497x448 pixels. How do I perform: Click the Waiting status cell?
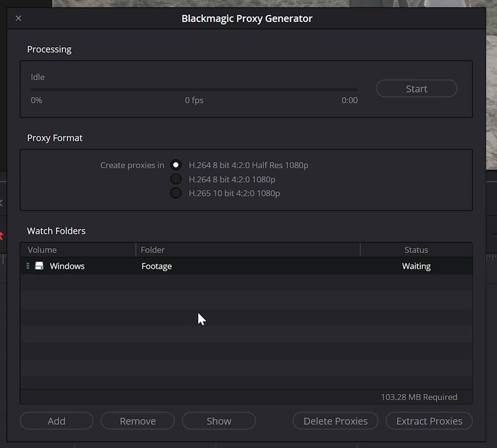416,266
